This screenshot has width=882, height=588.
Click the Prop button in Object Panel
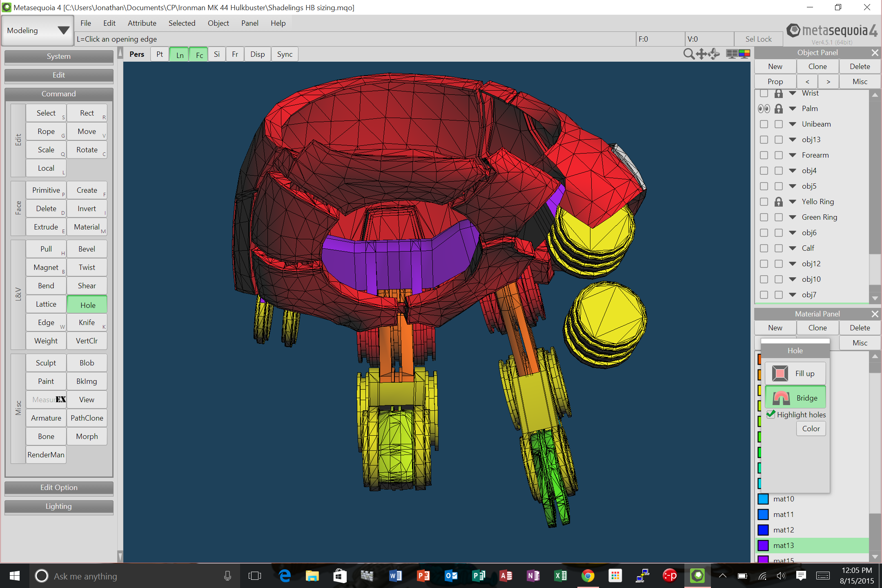pos(775,82)
